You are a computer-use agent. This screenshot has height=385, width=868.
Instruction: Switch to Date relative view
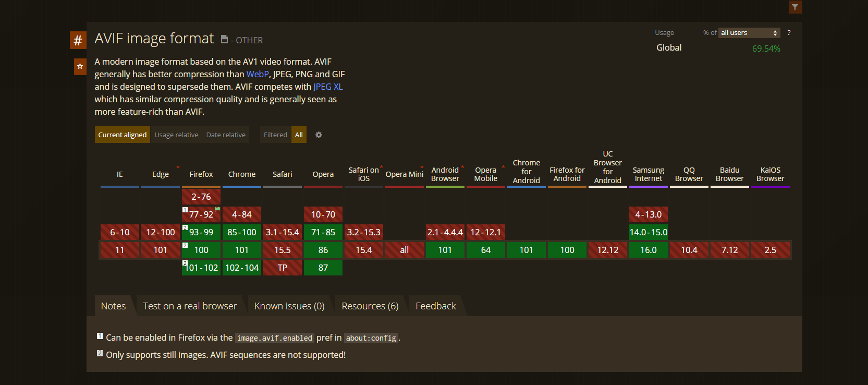226,135
